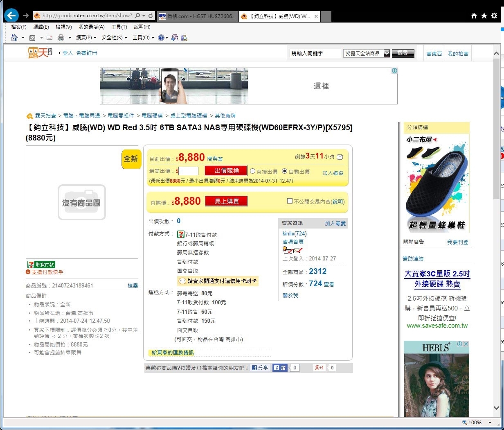Screen dimensions: 504x430
Task: Tick the 不公開交易內容 checkbox
Action: [290, 201]
